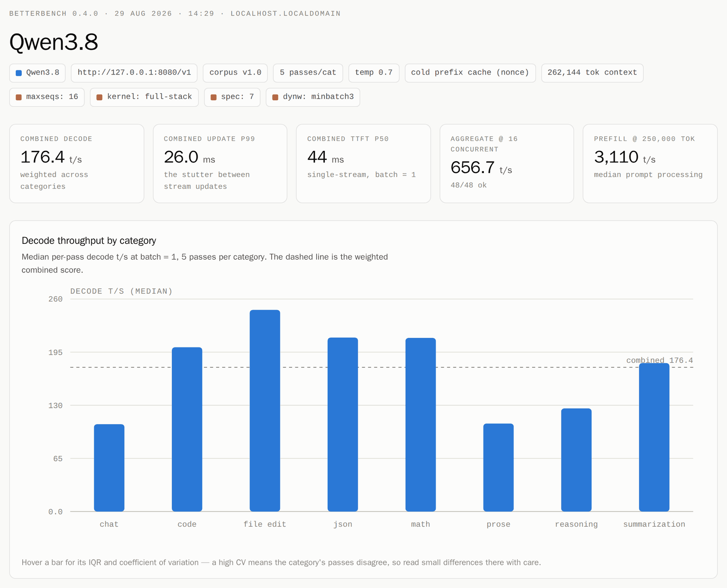The width and height of the screenshot is (727, 588).
Task: Click the brown swatch beside spec: 7
Action: 214,97
